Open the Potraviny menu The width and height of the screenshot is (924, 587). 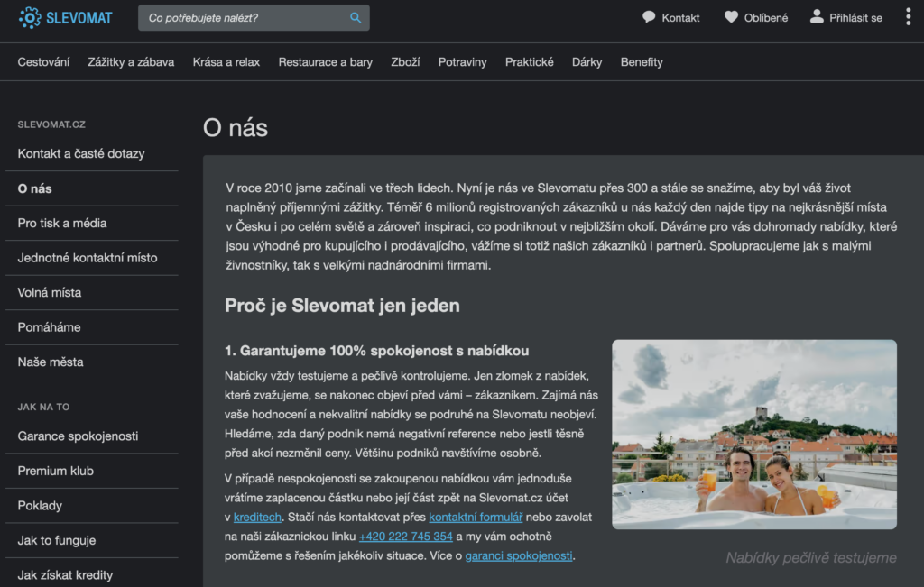(463, 62)
